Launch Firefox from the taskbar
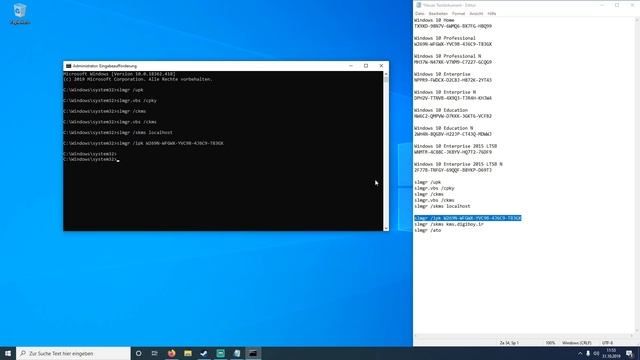The height and width of the screenshot is (360, 640). click(x=171, y=353)
